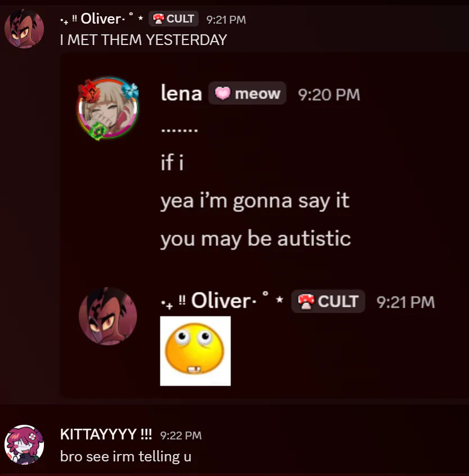Click the Oliver username in the embedded screenshot
This screenshot has width=469, height=476.
pos(222,301)
